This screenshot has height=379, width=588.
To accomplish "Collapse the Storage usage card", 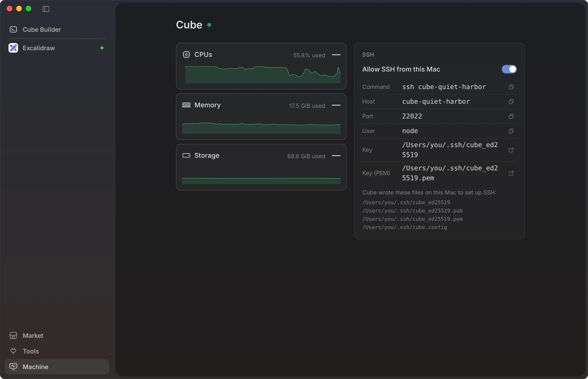I will [x=336, y=156].
